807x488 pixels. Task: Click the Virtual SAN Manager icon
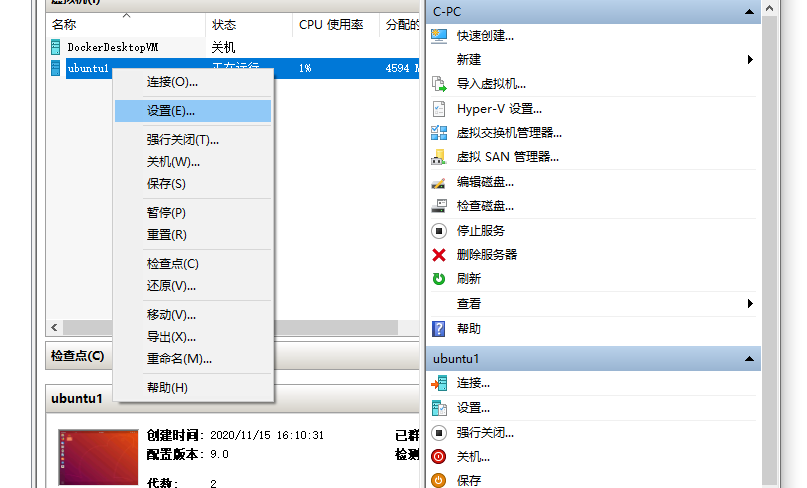coord(438,157)
